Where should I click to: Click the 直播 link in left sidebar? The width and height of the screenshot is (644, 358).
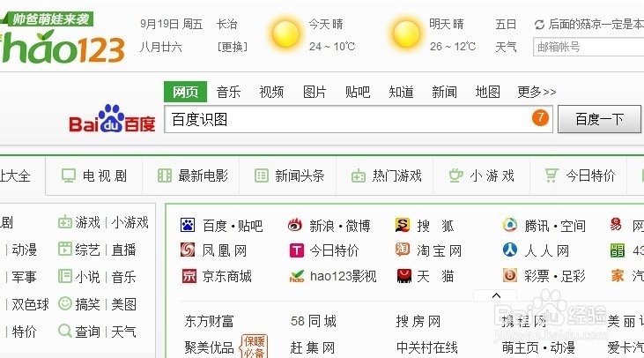pyautogui.click(x=123, y=250)
